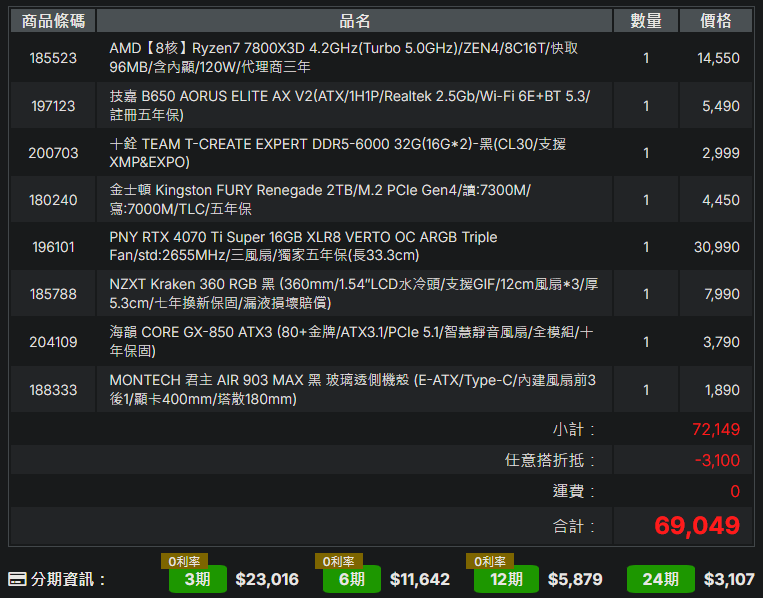Click the subtotal value 72,149
The width and height of the screenshot is (763, 598).
pyautogui.click(x=716, y=429)
